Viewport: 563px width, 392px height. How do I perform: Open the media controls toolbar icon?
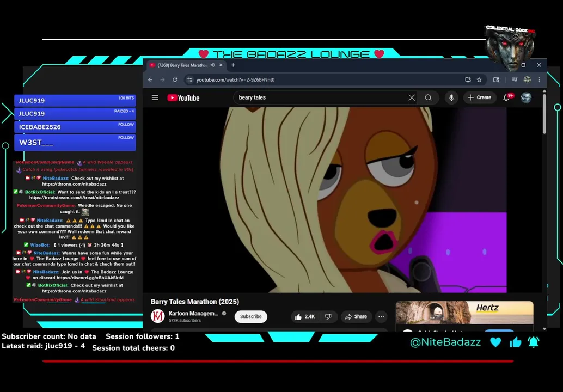[x=515, y=79]
